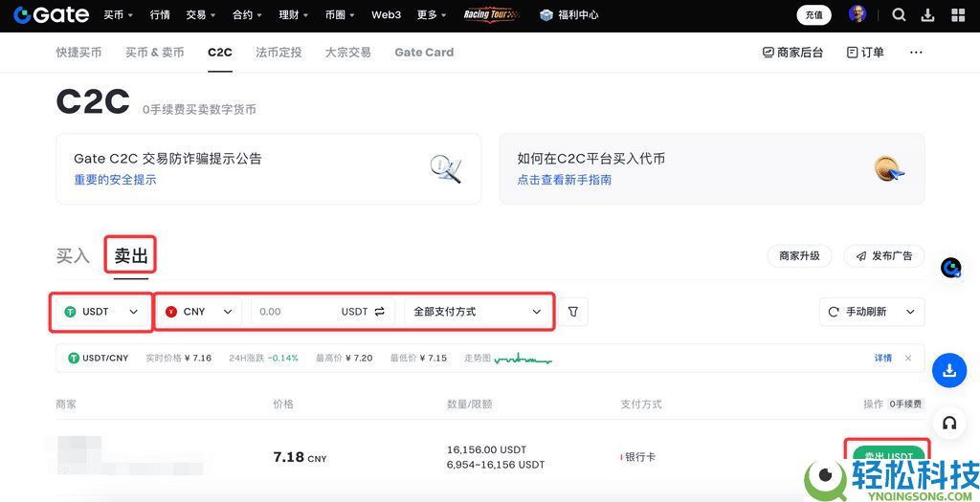The width and height of the screenshot is (980, 502).
Task: Select the 卖出 tab
Action: coord(130,256)
